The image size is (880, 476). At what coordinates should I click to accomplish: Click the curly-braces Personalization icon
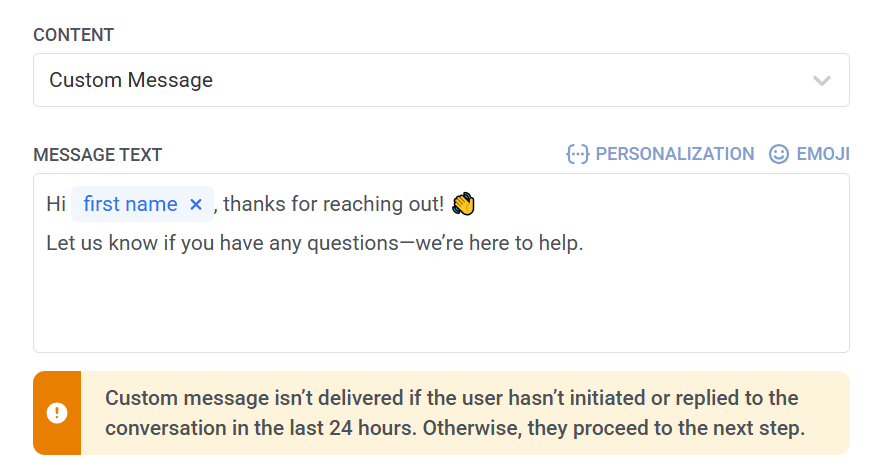pos(577,154)
